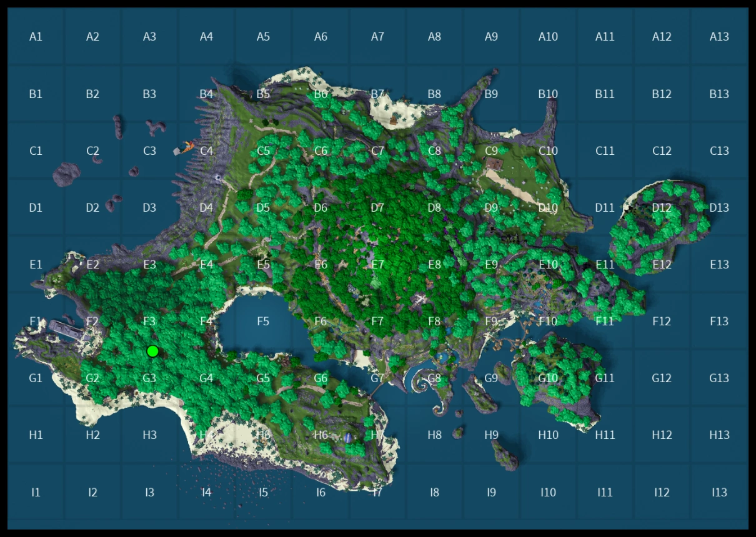The image size is (756, 537).
Task: Select grid cell G10 on southeast island
Action: pos(548,378)
